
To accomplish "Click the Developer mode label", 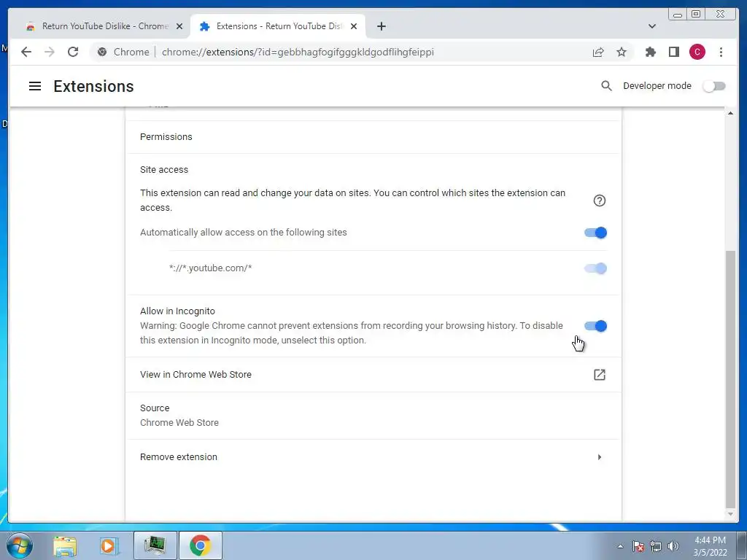I will point(657,86).
